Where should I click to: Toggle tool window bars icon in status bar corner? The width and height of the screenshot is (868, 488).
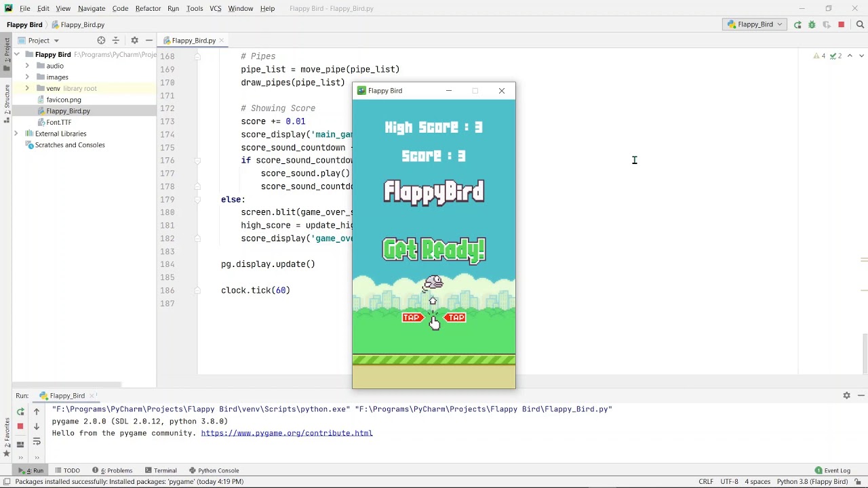(6, 482)
